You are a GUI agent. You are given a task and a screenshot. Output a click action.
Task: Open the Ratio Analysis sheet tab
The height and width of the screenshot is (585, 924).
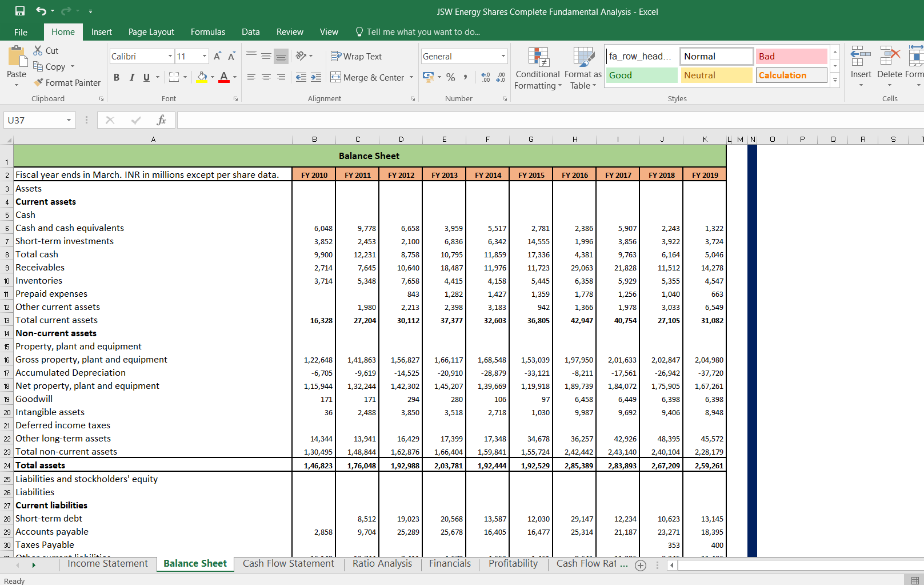click(382, 564)
